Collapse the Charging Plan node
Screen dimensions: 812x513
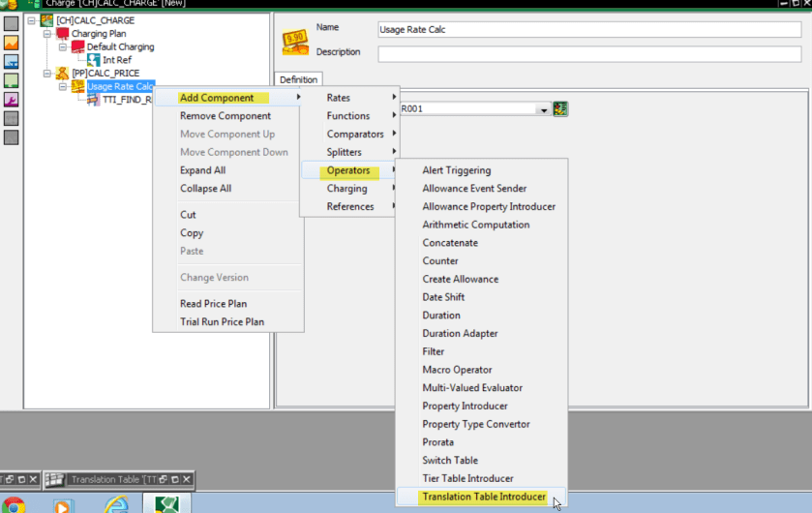47,34
